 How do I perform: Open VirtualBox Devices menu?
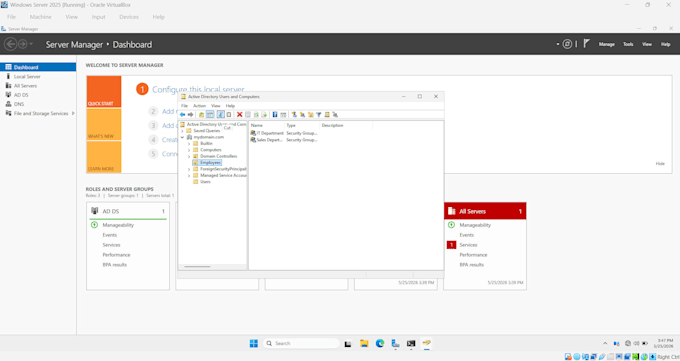click(129, 17)
